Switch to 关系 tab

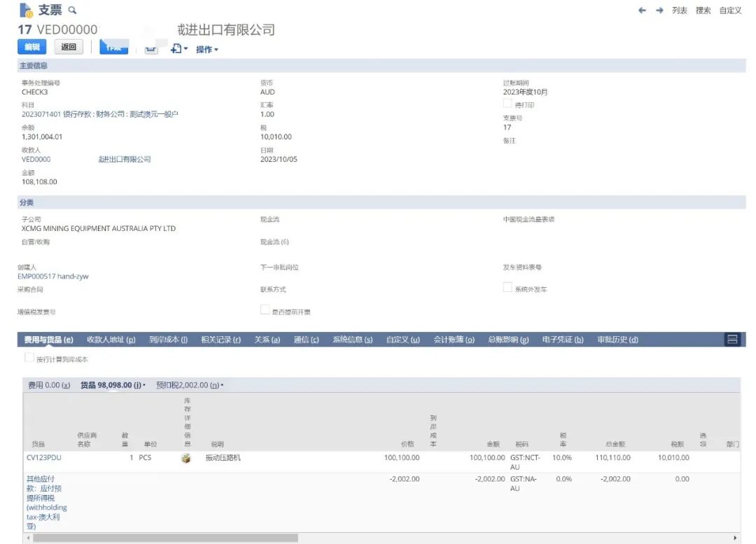[x=267, y=340]
